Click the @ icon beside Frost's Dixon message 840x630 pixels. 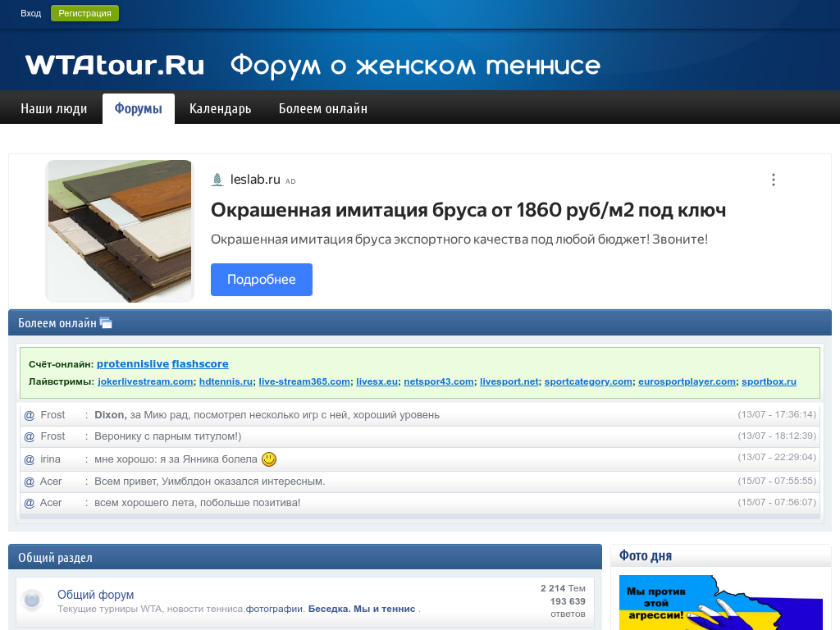coord(30,415)
